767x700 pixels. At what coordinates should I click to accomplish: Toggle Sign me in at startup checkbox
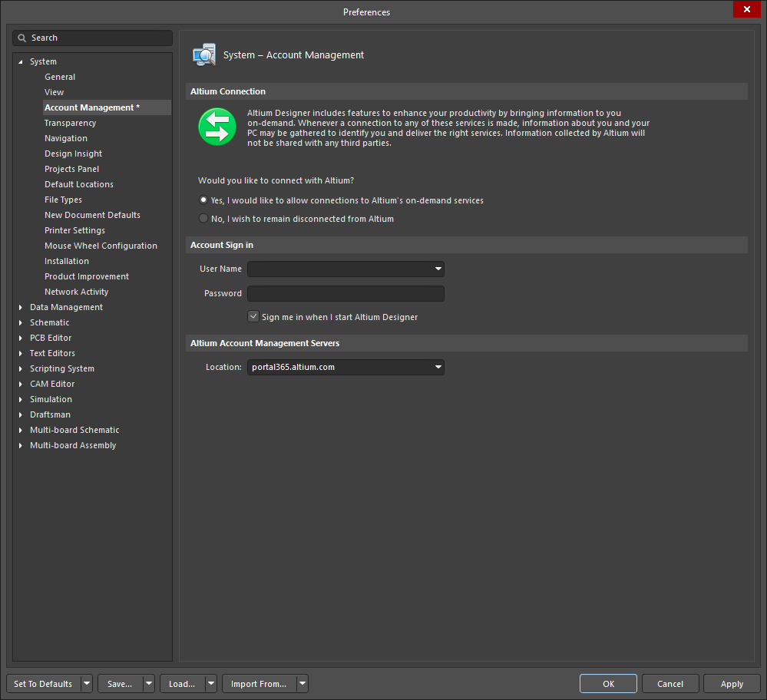253,317
